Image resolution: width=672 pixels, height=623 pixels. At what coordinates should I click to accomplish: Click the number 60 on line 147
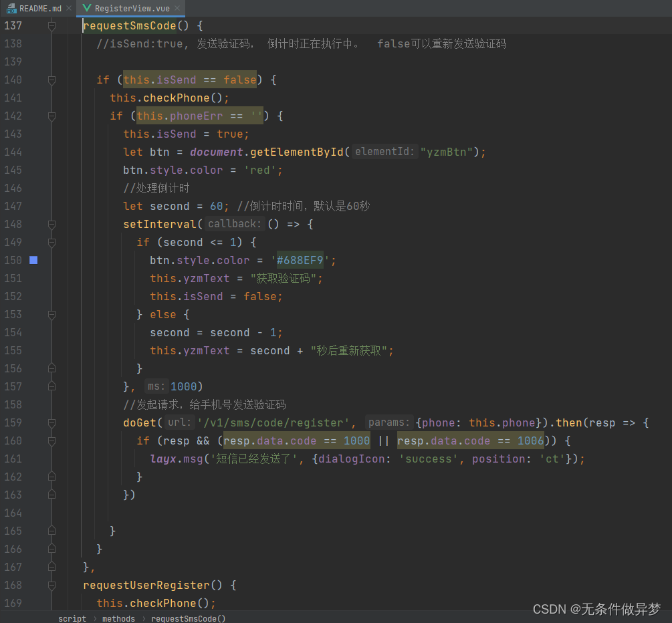tap(216, 206)
